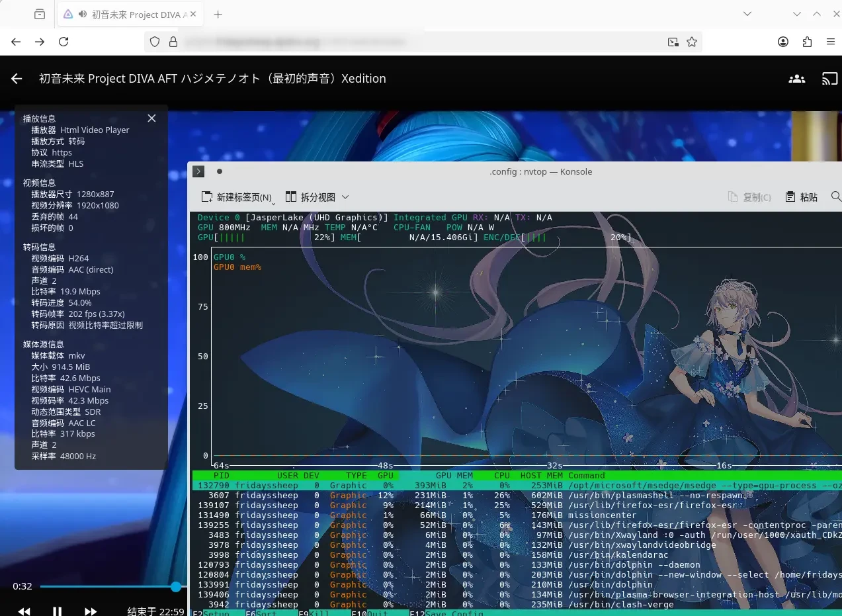This screenshot has width=842, height=616.
Task: Open the Konsole search magnifier icon
Action: pos(835,197)
